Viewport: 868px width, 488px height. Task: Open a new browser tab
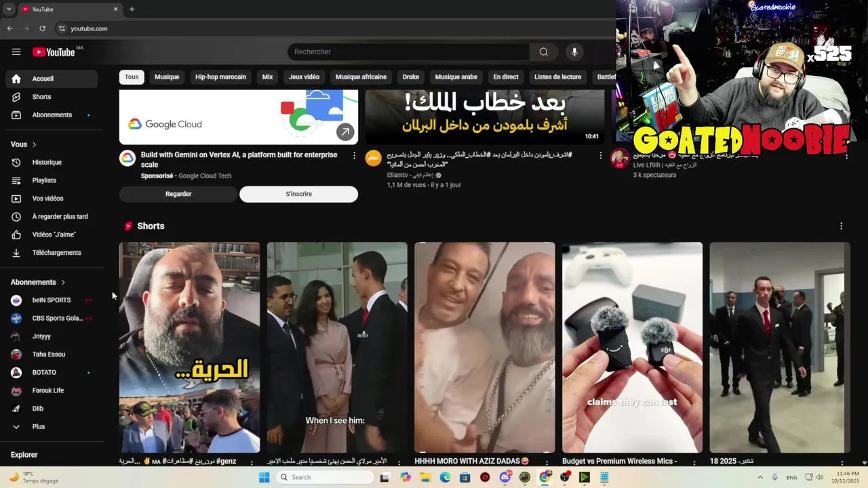tap(132, 9)
